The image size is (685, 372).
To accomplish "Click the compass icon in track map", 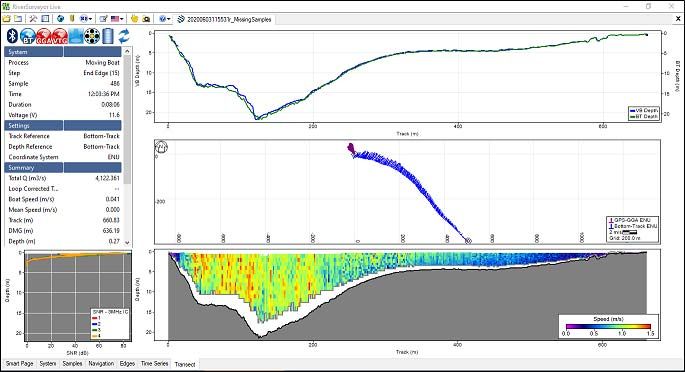I will (x=162, y=147).
